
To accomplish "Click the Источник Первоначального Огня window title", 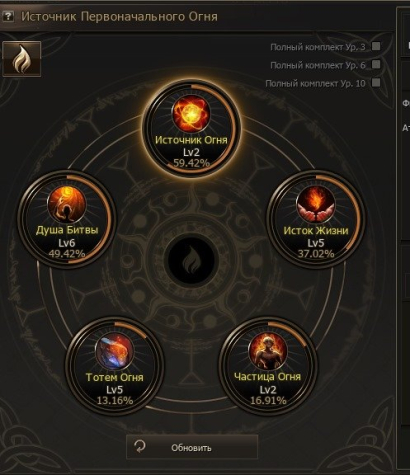I will point(119,16).
